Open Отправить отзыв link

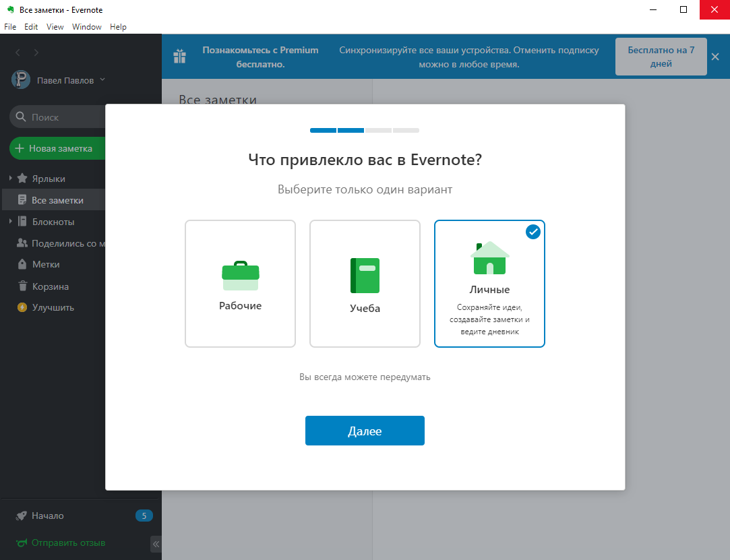tap(68, 542)
